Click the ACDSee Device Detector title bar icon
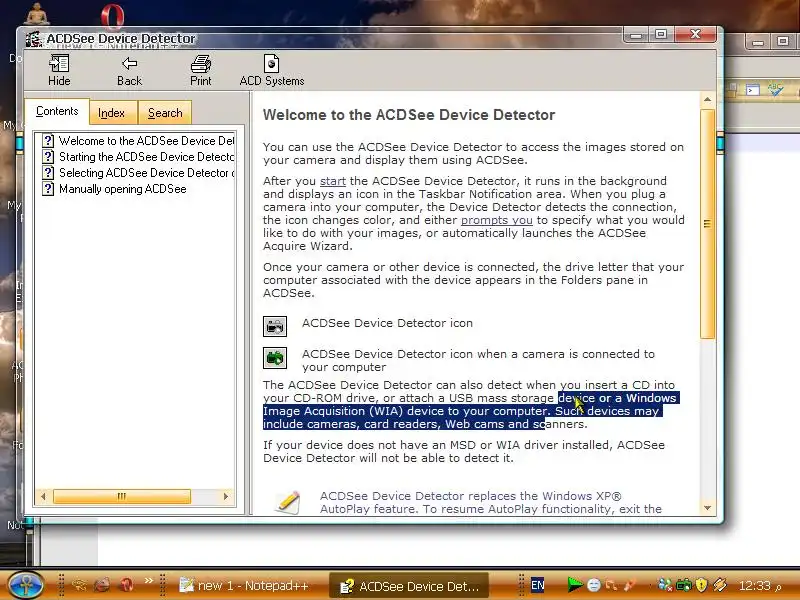This screenshot has height=600, width=800. [33, 39]
